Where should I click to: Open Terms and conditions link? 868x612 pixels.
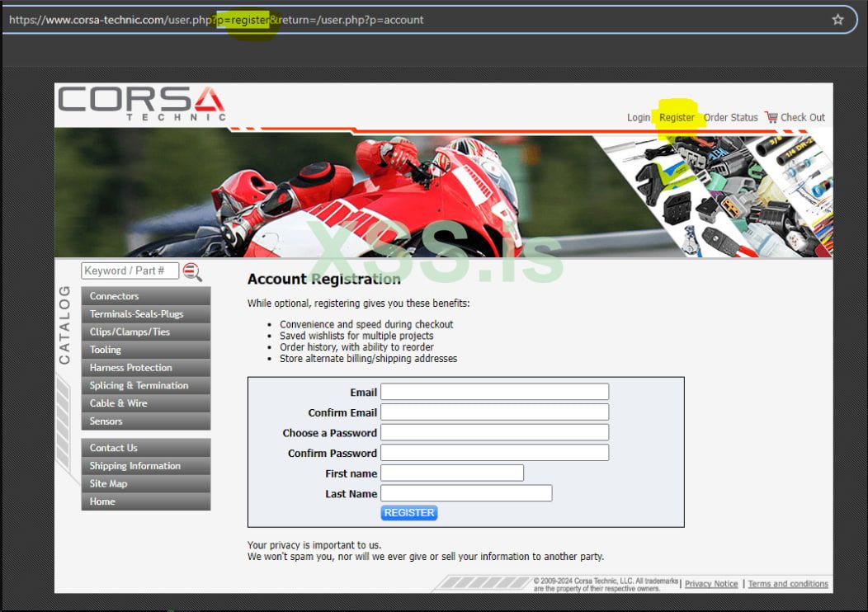click(x=788, y=584)
